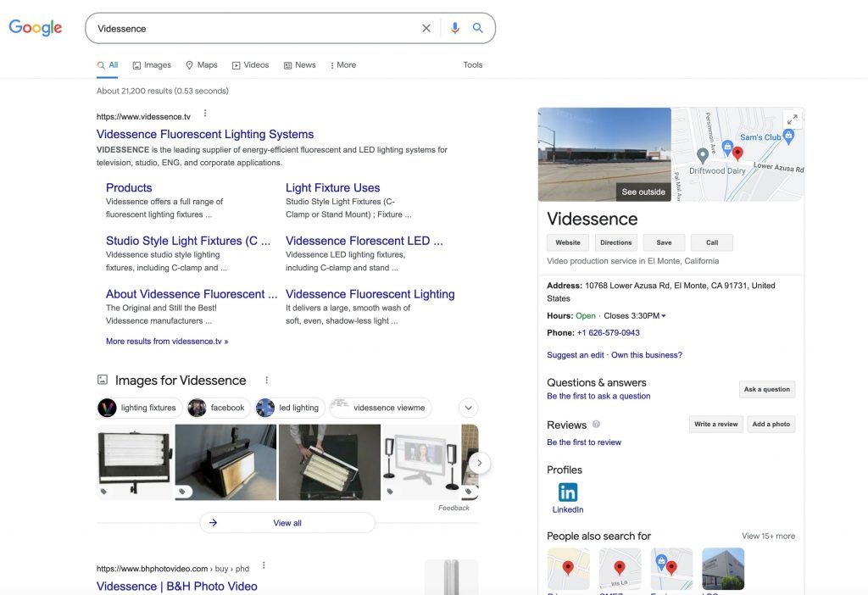Open Videssence LinkedIn profile icon
This screenshot has height=595, width=868.
(568, 492)
